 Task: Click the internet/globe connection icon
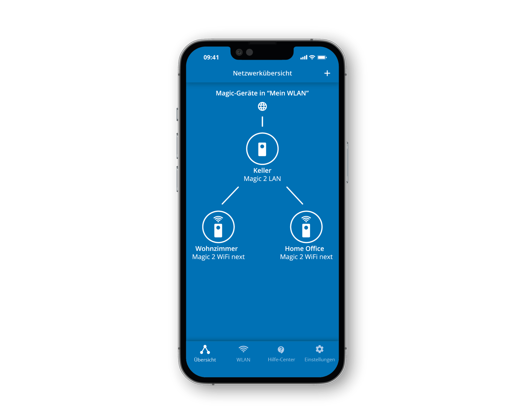click(x=262, y=106)
